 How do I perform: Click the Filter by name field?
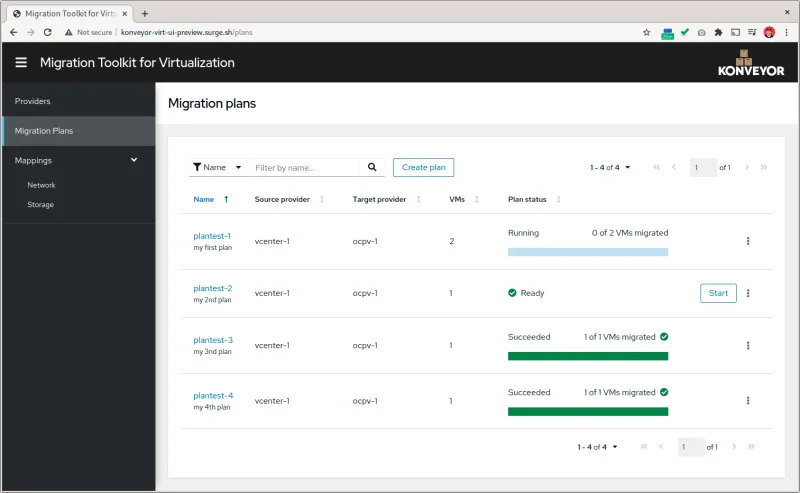point(304,167)
